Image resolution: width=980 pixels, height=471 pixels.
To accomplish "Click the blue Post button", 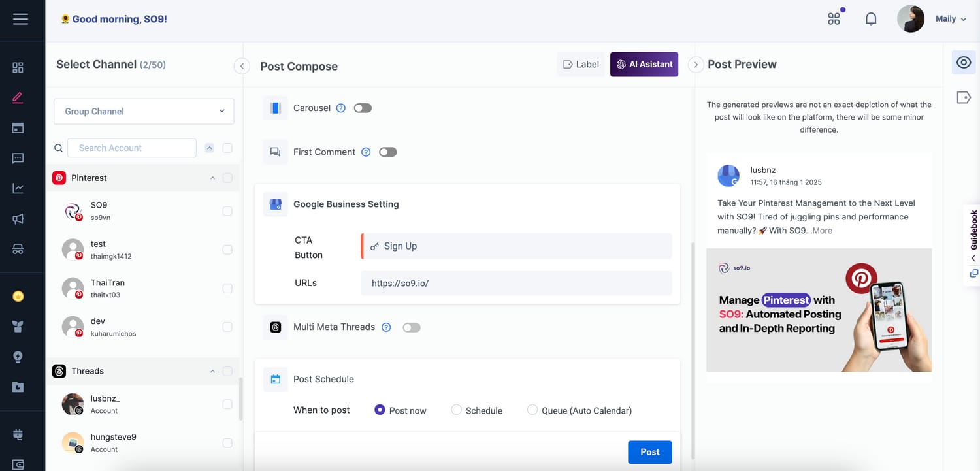I will pos(650,452).
